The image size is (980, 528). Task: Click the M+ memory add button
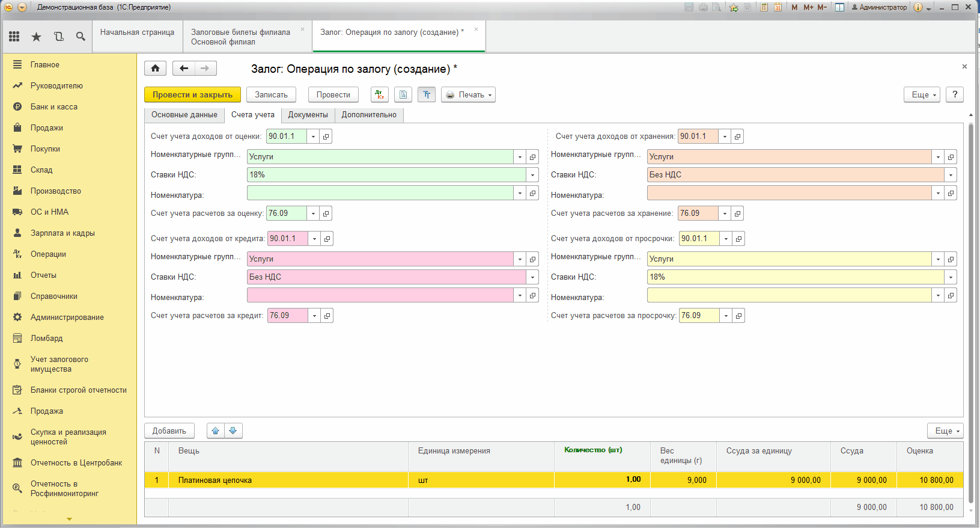pos(808,7)
